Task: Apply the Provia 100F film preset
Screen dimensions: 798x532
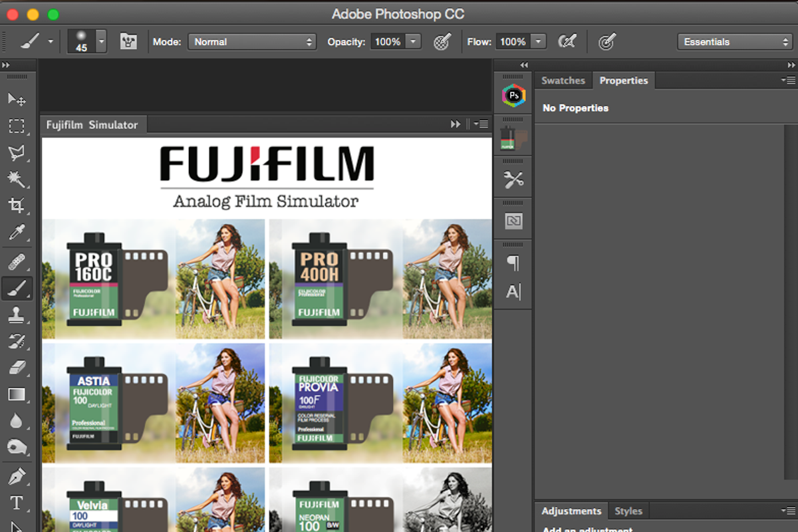Action: click(380, 403)
